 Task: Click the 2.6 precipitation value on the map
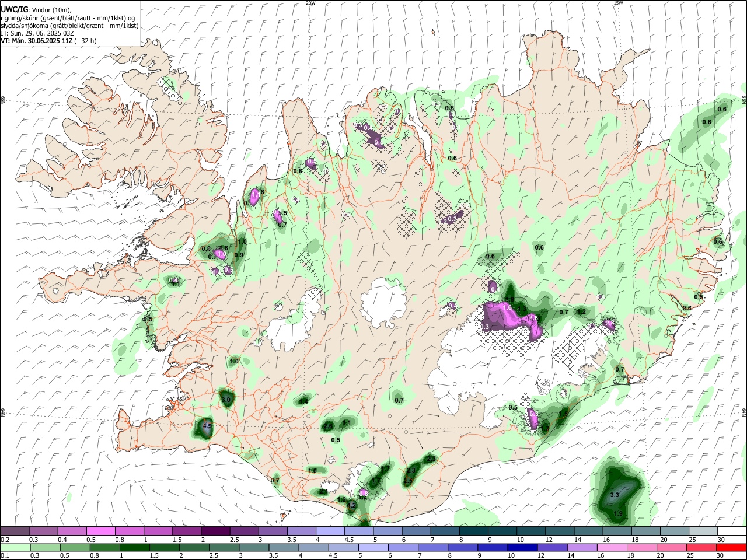tap(329, 426)
